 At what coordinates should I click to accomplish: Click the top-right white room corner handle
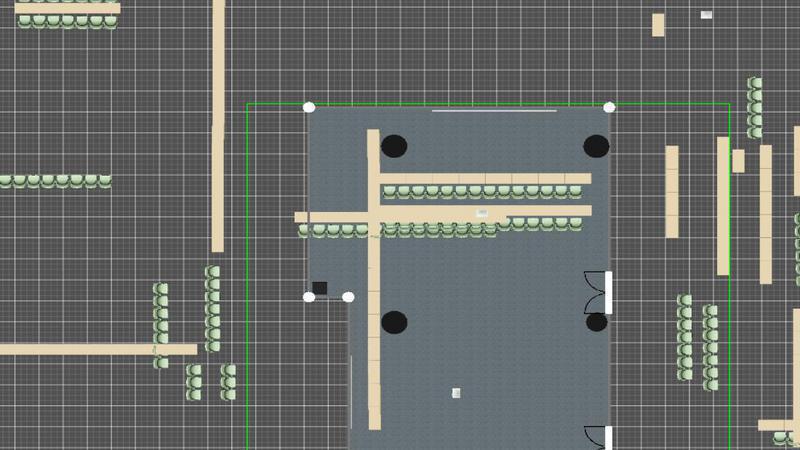click(609, 107)
